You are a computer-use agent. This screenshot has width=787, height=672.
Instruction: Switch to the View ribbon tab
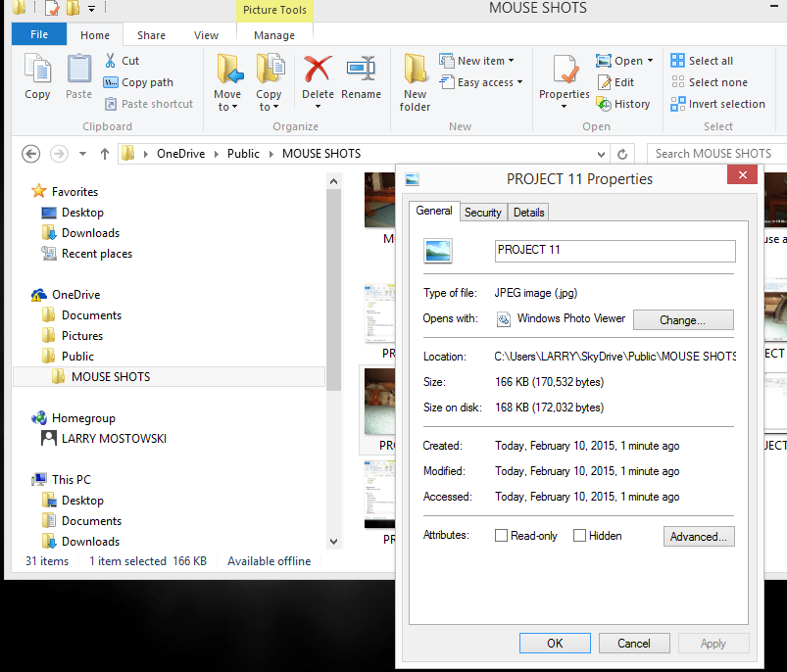tap(206, 35)
